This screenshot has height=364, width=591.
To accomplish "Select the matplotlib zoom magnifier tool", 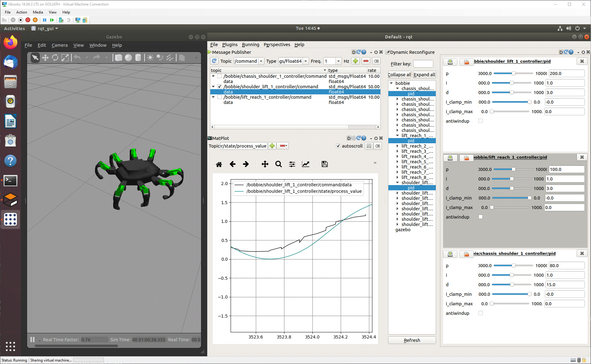I will (x=278, y=164).
